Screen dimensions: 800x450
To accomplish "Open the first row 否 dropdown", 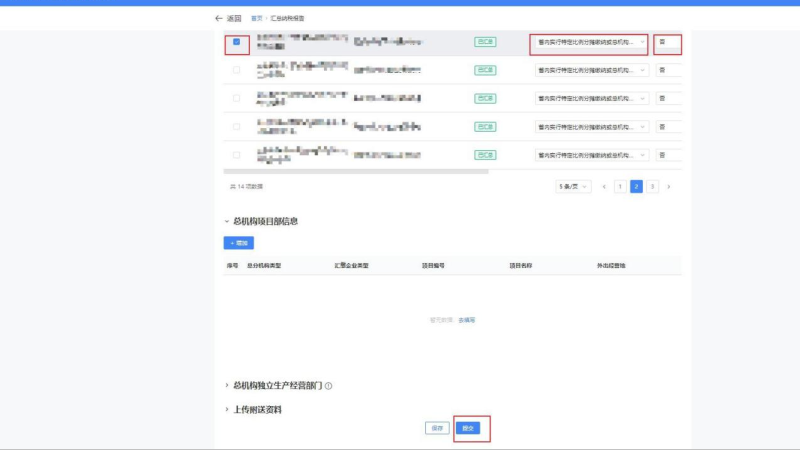I will (x=667, y=42).
